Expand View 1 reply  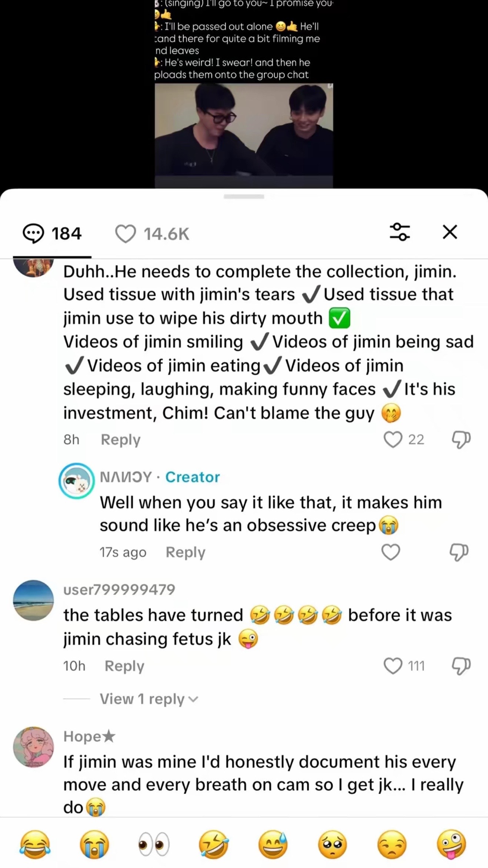(x=149, y=699)
